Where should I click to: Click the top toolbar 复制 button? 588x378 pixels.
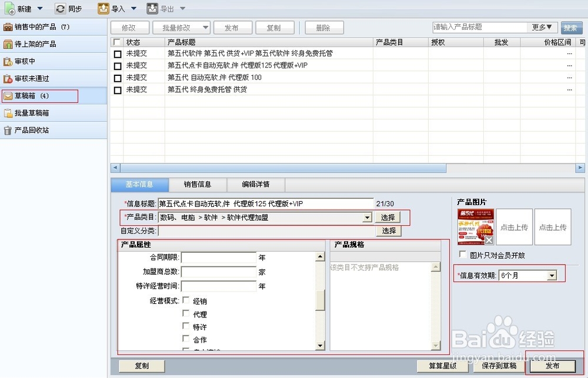pos(275,28)
